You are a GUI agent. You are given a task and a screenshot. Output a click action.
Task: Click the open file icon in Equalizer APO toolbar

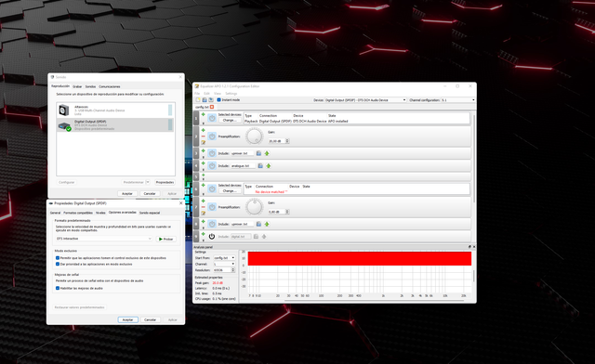pos(205,99)
